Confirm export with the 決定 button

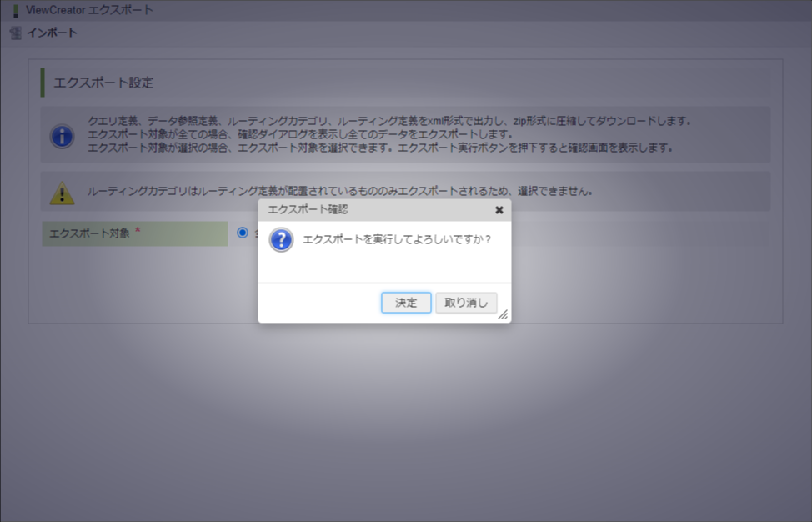[x=406, y=303]
